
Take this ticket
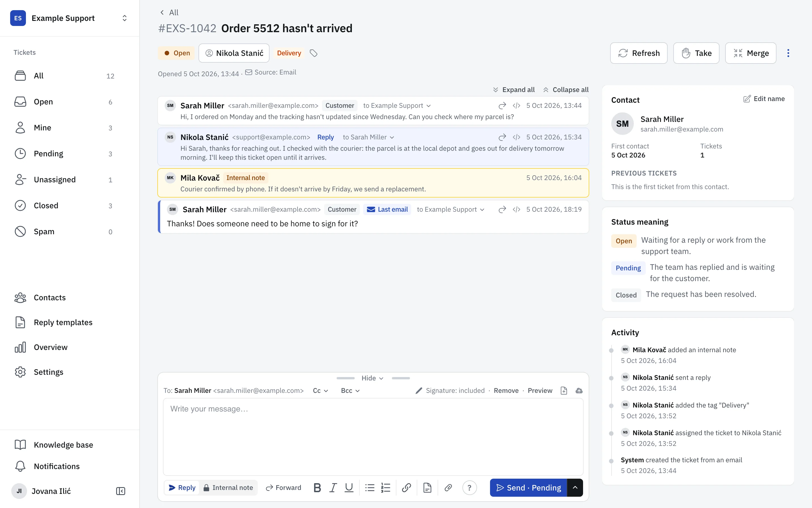tap(696, 53)
